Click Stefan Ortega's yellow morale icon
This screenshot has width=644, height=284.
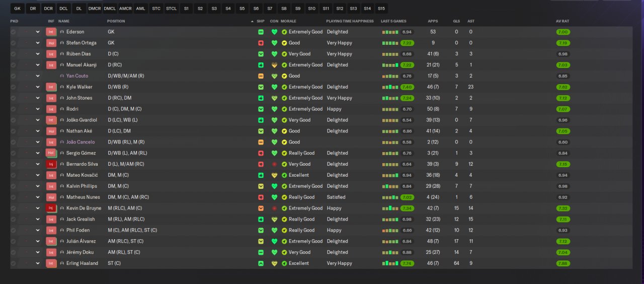click(284, 43)
